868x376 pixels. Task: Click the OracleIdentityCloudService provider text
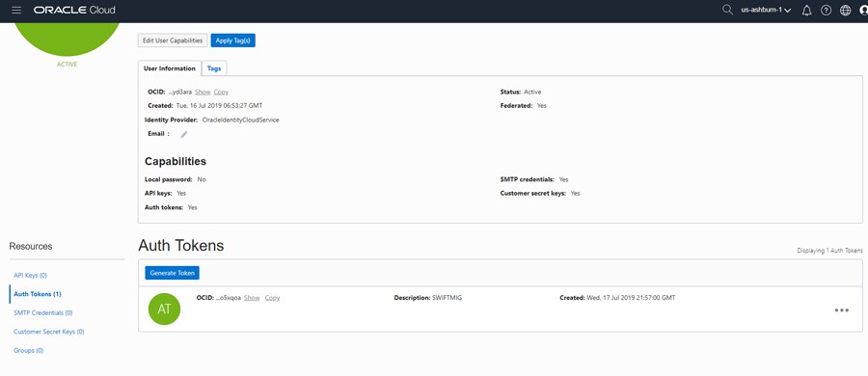pyautogui.click(x=241, y=120)
